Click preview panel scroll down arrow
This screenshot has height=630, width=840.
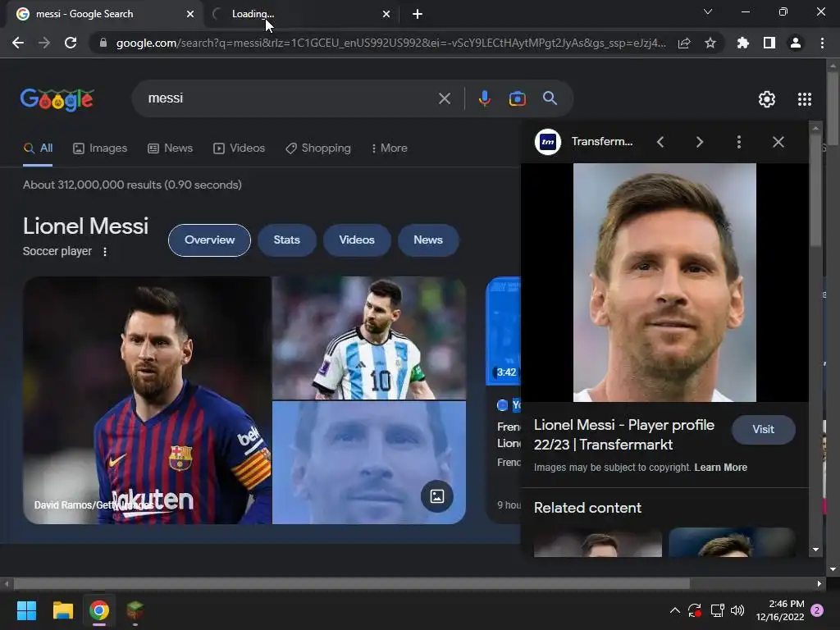[815, 550]
